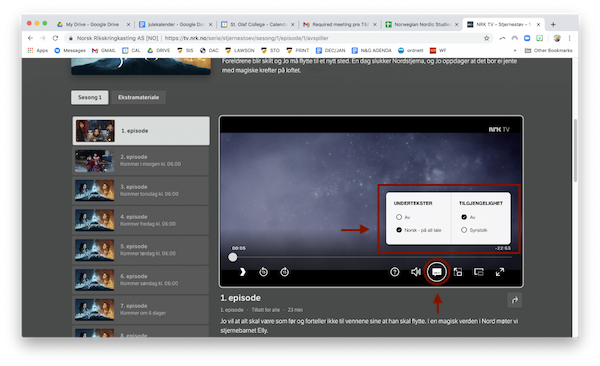Click the green extension icon in toolbar

539,38
